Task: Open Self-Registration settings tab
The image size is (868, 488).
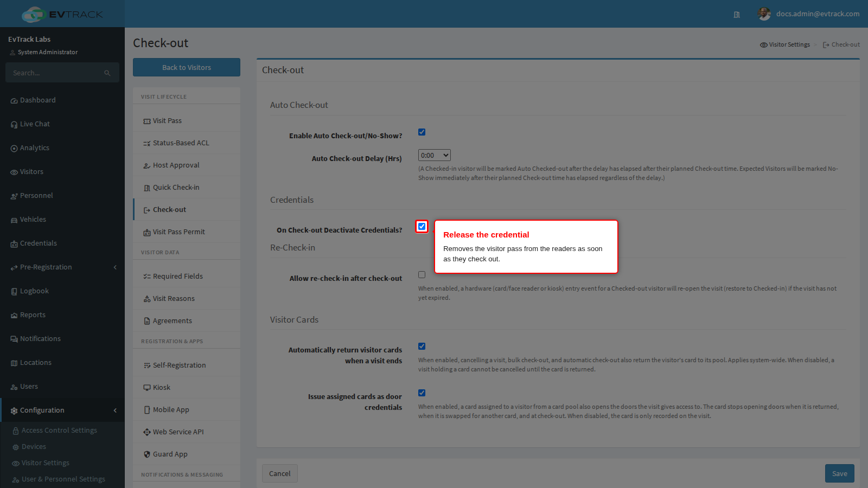Action: 187,365
